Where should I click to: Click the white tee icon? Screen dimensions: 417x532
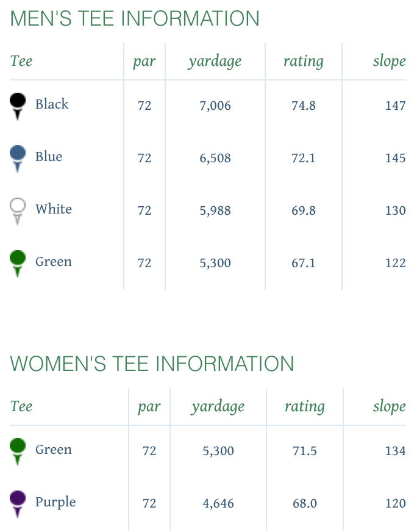pyautogui.click(x=18, y=211)
